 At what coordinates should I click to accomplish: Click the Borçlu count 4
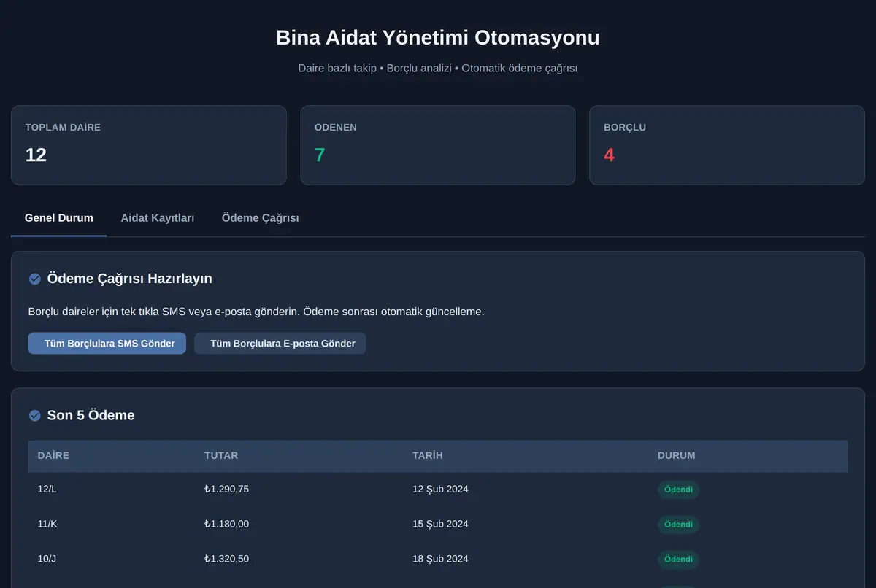[610, 155]
